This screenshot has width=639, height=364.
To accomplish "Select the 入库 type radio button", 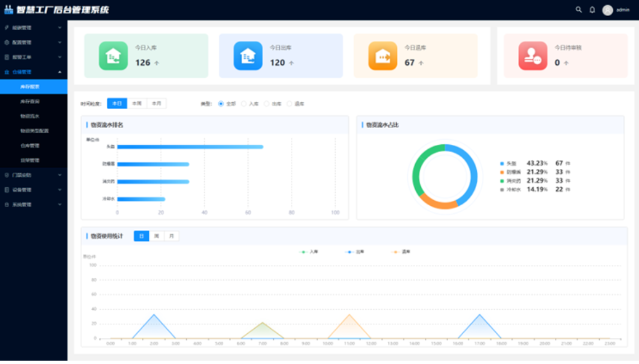I will point(244,104).
